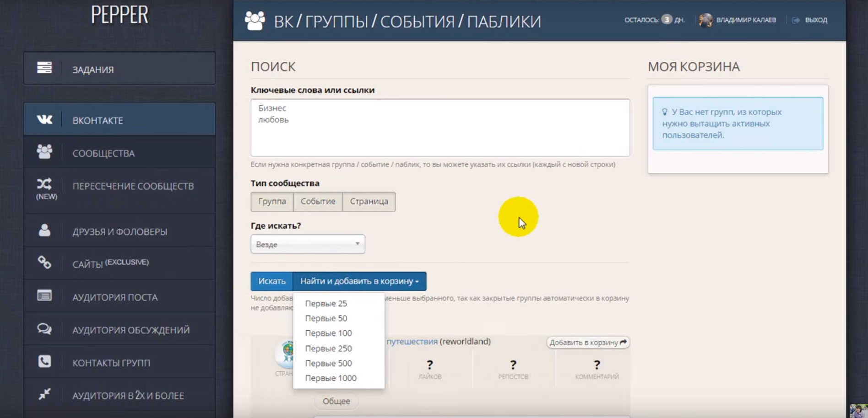Collapse the Найти и добавить в корзину dropdown
Image resolution: width=868 pixels, height=418 pixels.
[359, 281]
